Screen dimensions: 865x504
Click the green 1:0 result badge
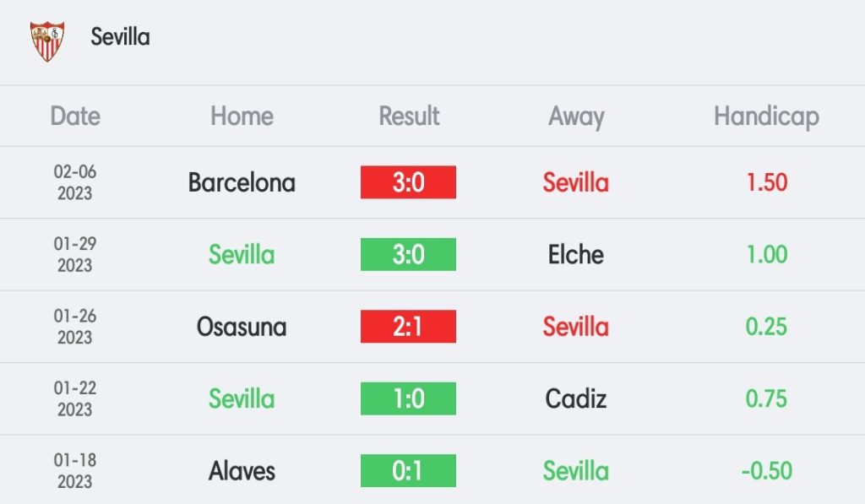pyautogui.click(x=408, y=398)
